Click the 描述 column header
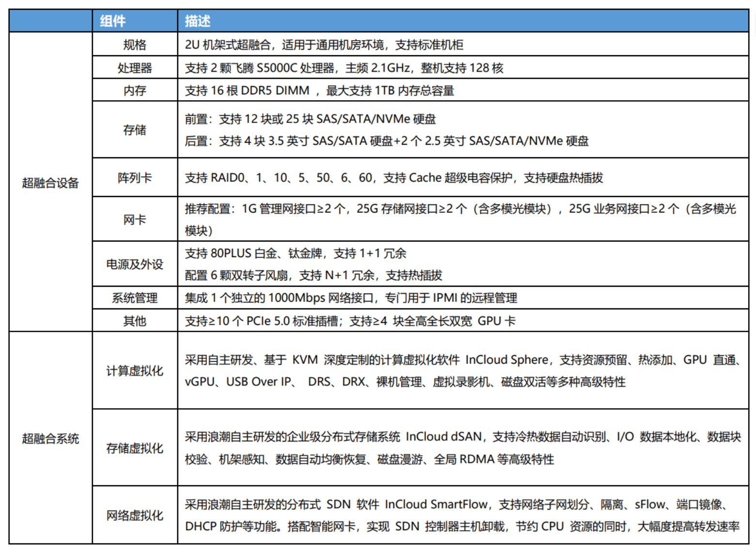This screenshot has height=551, width=756. (197, 21)
